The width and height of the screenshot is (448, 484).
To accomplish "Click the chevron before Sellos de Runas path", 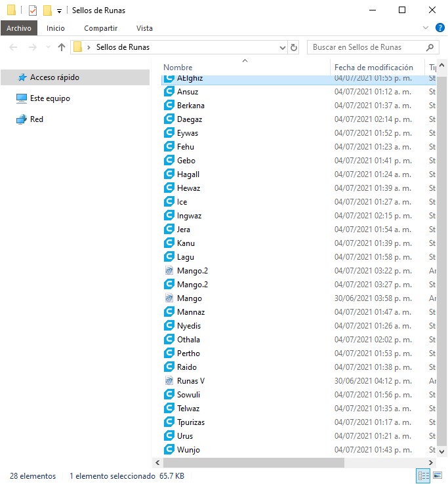I will [x=89, y=47].
